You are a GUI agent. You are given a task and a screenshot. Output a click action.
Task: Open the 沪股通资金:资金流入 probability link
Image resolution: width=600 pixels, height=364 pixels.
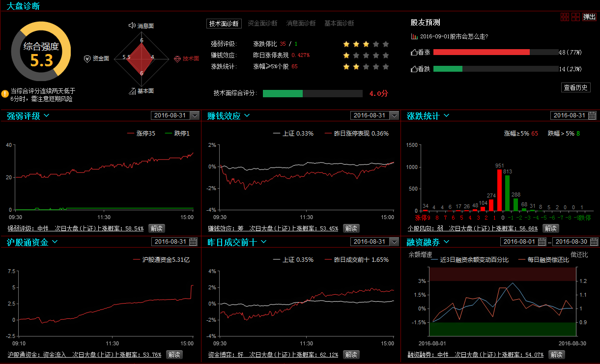[x=85, y=355]
